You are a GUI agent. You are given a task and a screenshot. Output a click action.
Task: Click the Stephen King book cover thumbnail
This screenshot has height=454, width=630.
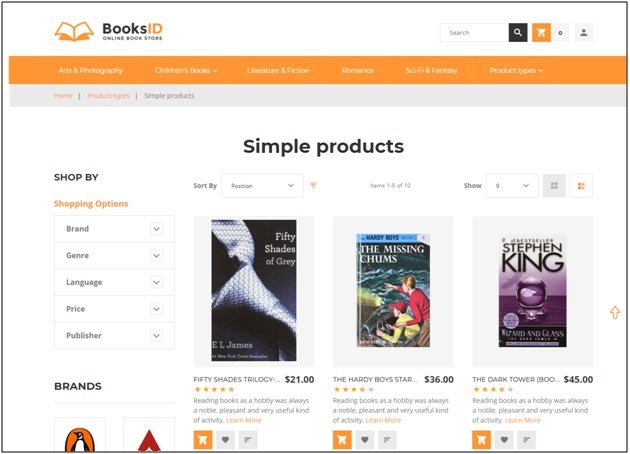[x=532, y=291]
